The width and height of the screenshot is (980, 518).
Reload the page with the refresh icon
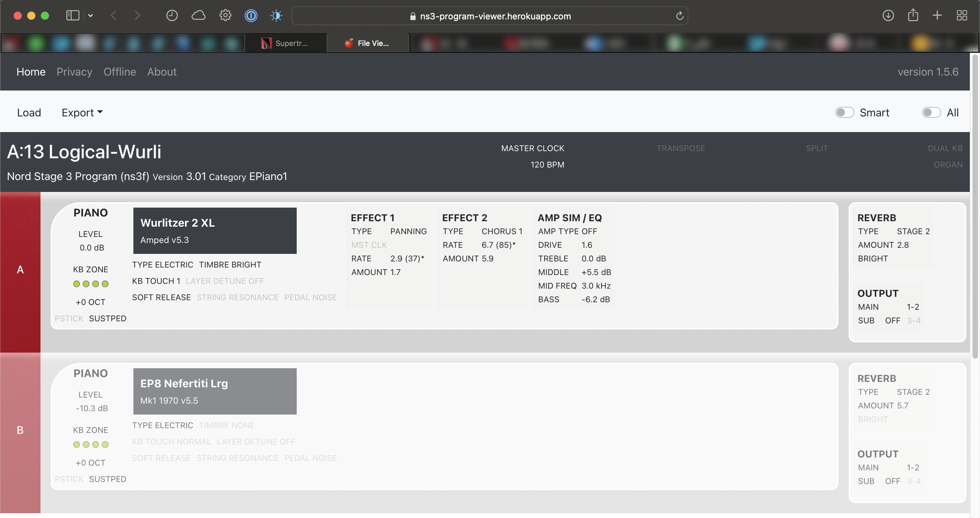pyautogui.click(x=680, y=16)
